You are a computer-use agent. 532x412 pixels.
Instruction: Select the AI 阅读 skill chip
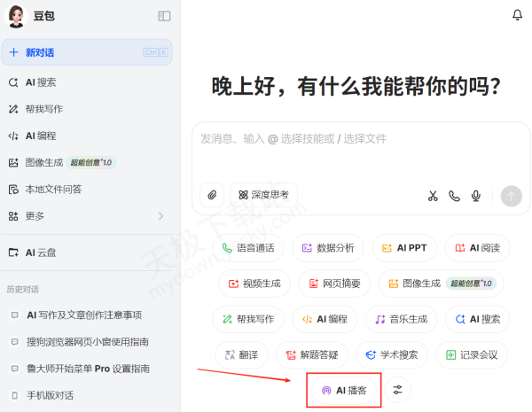477,248
